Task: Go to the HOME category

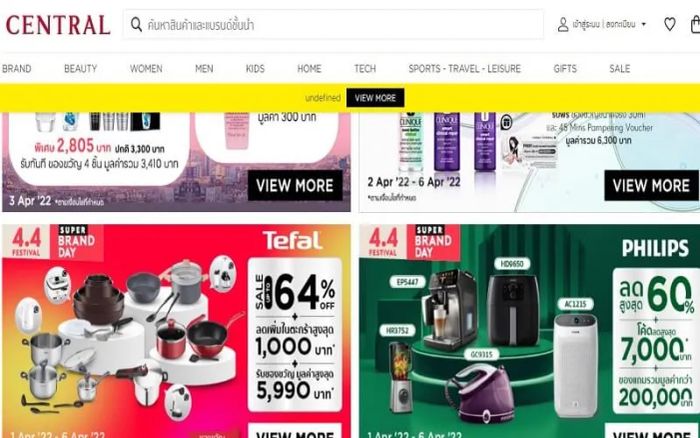Action: point(309,69)
